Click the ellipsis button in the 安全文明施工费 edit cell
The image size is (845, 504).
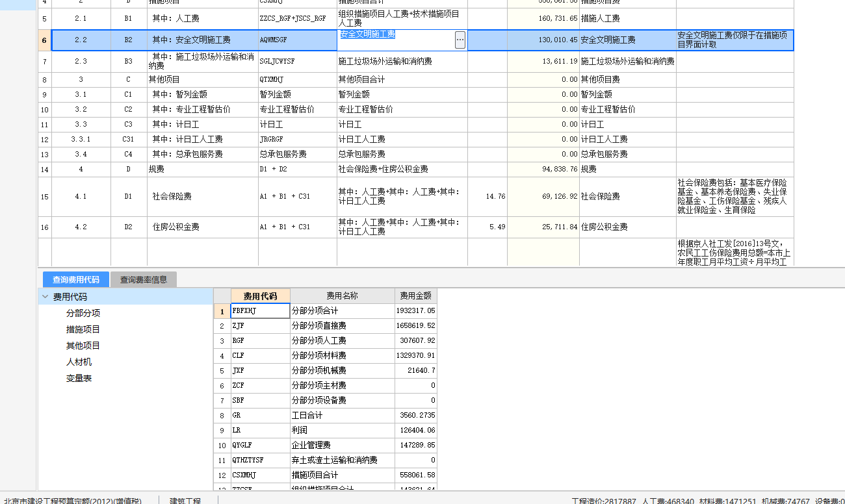click(460, 40)
